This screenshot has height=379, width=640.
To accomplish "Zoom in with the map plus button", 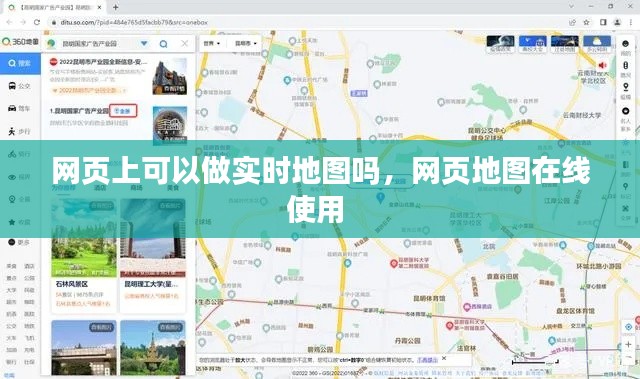I will click(628, 344).
